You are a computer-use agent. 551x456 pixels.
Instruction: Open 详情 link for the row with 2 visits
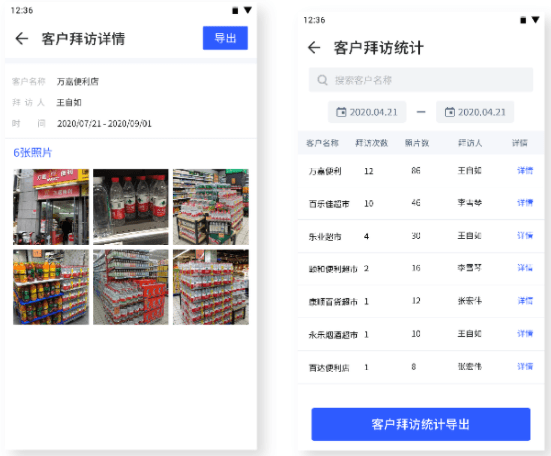pyautogui.click(x=525, y=268)
